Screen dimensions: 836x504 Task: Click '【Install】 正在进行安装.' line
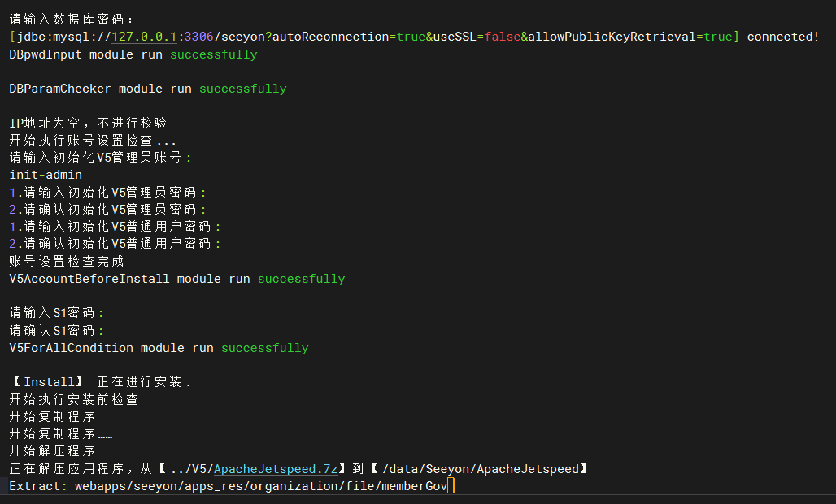click(100, 381)
